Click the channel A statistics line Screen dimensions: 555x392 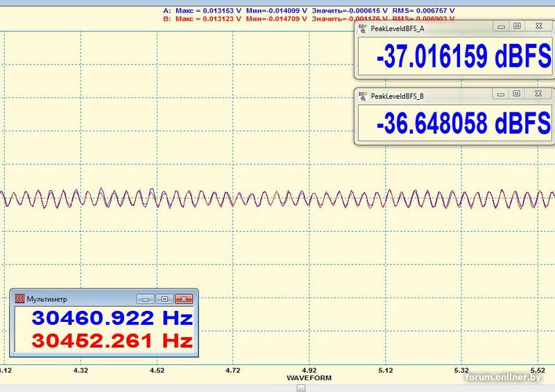[x=309, y=11]
